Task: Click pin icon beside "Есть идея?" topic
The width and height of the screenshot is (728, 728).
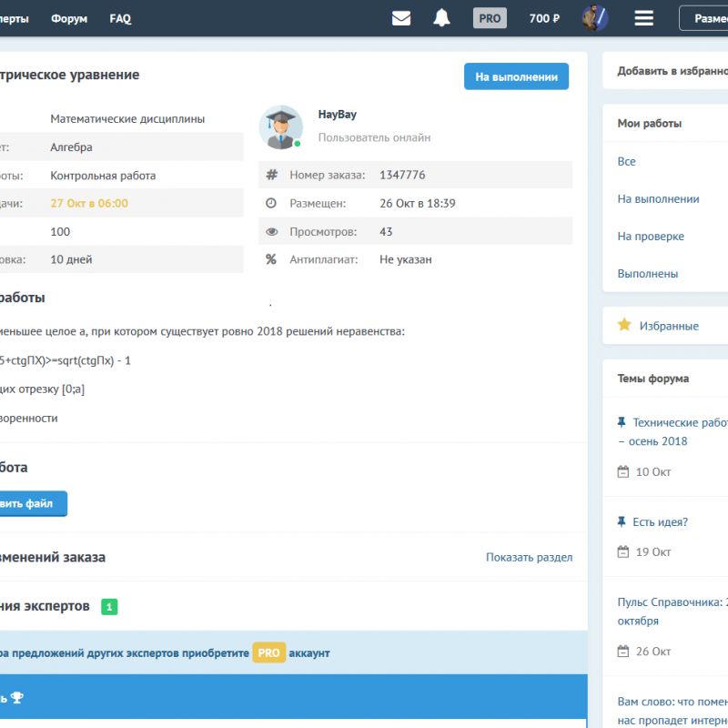Action: (x=622, y=522)
